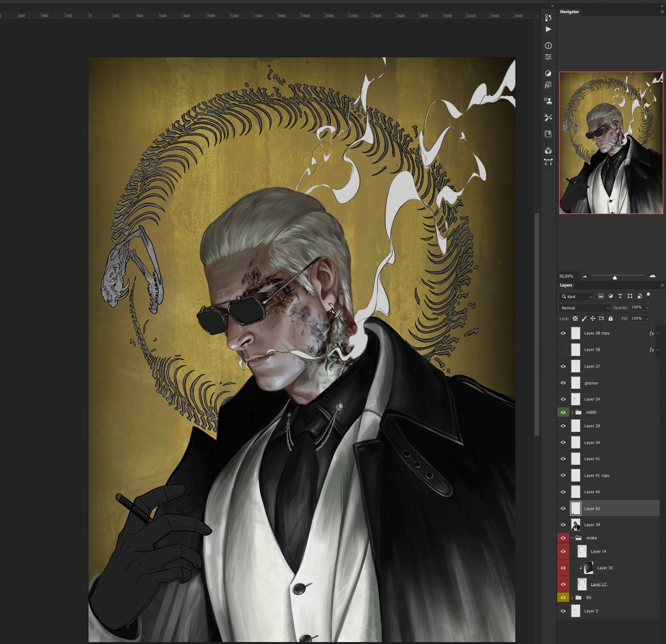
Task: Hide Layer 38 copy with eye icon
Action: point(563,333)
